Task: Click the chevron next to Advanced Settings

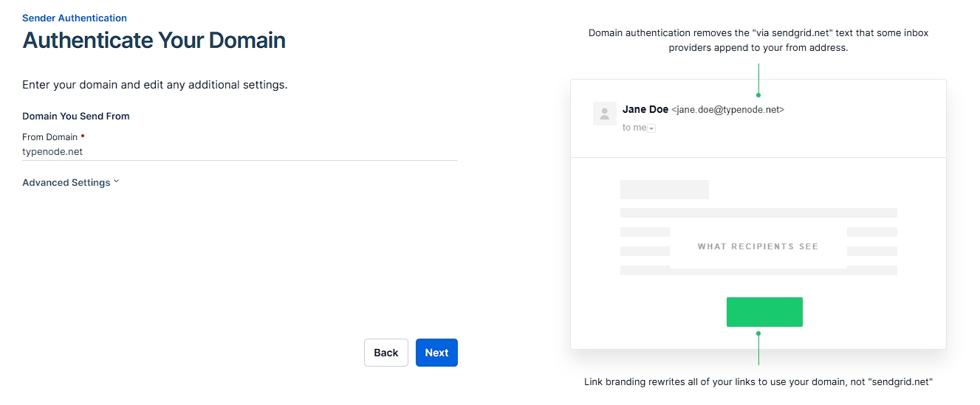Action: point(117,181)
